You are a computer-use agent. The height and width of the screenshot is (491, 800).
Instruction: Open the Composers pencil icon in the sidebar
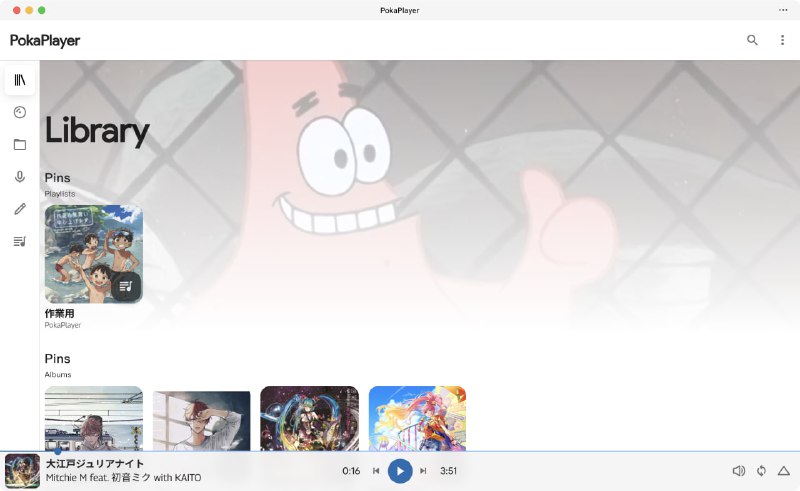[19, 209]
